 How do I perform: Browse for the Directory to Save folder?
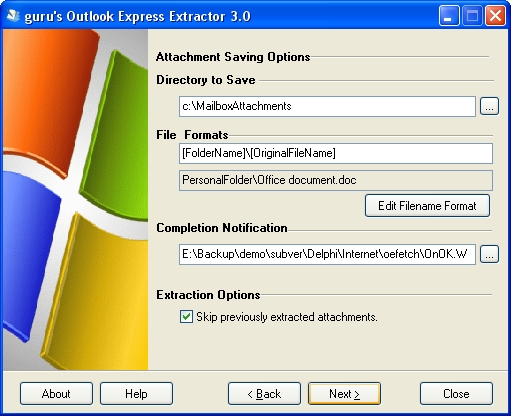point(489,106)
